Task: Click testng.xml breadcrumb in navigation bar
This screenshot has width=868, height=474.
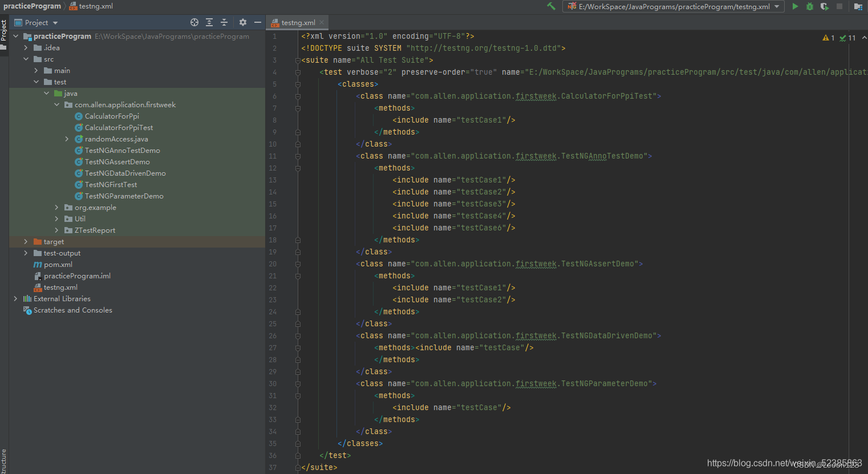Action: [x=91, y=6]
